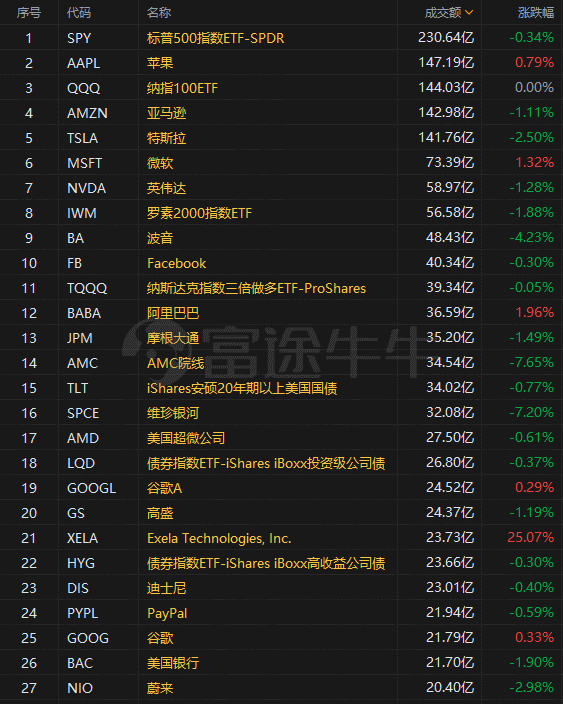The height and width of the screenshot is (704, 563).
Task: Open 阿里巴巴 BABA stock entry
Action: coord(282,313)
